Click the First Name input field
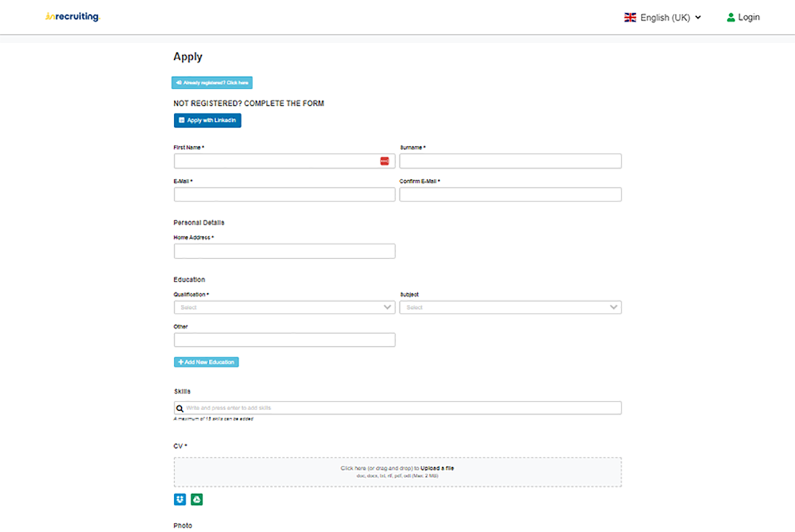Screen dimensions: 795x532 coord(284,161)
